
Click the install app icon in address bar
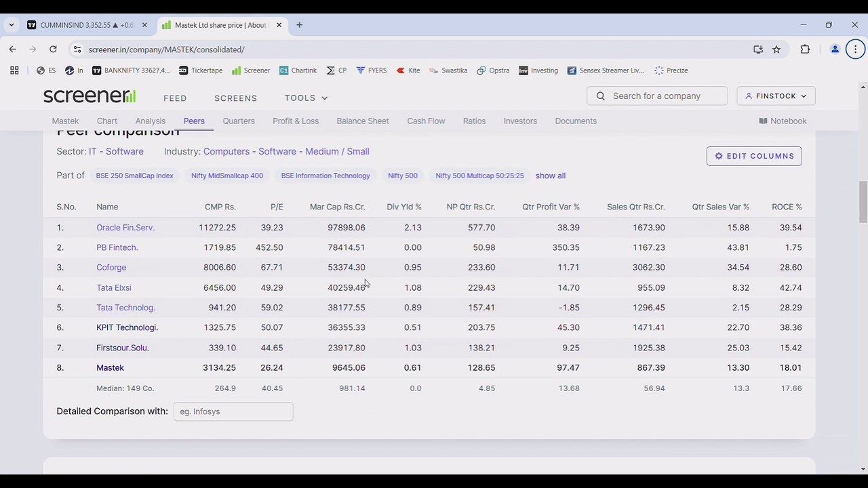point(758,49)
